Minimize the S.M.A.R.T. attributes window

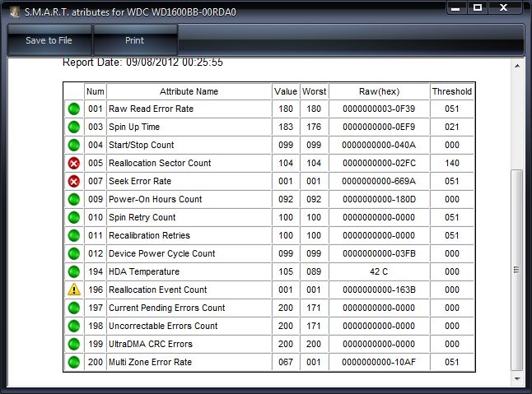pos(455,8)
